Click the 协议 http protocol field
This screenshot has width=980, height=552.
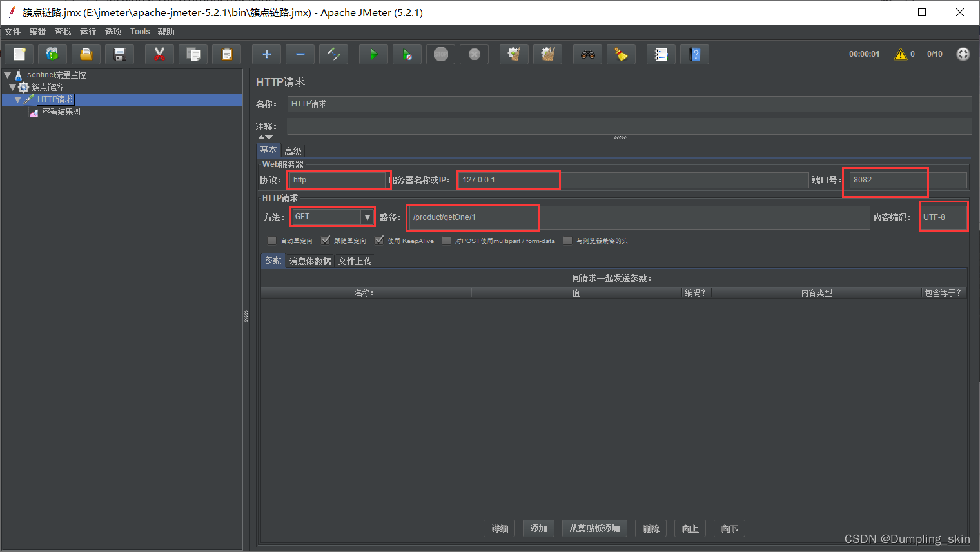(338, 180)
